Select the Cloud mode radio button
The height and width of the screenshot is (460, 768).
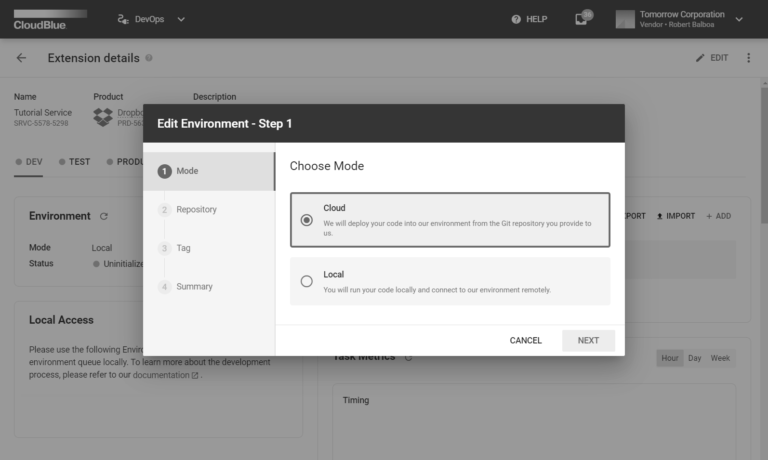(307, 220)
